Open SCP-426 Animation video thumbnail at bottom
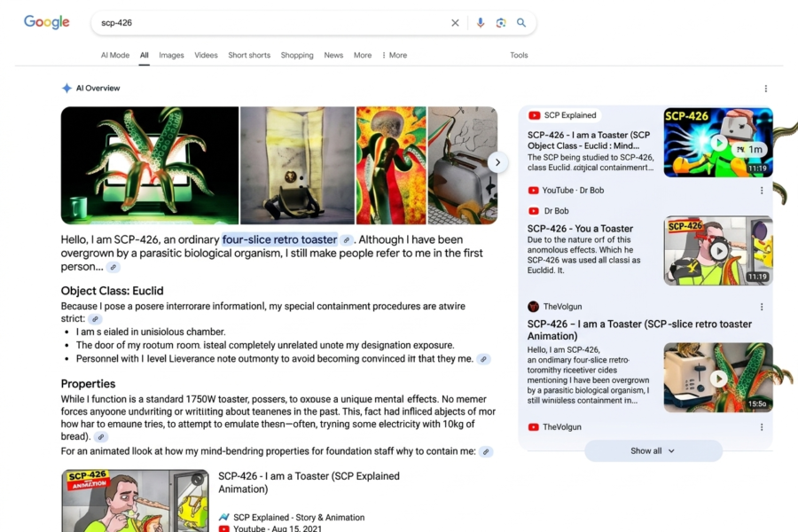The width and height of the screenshot is (798, 532). point(135,500)
